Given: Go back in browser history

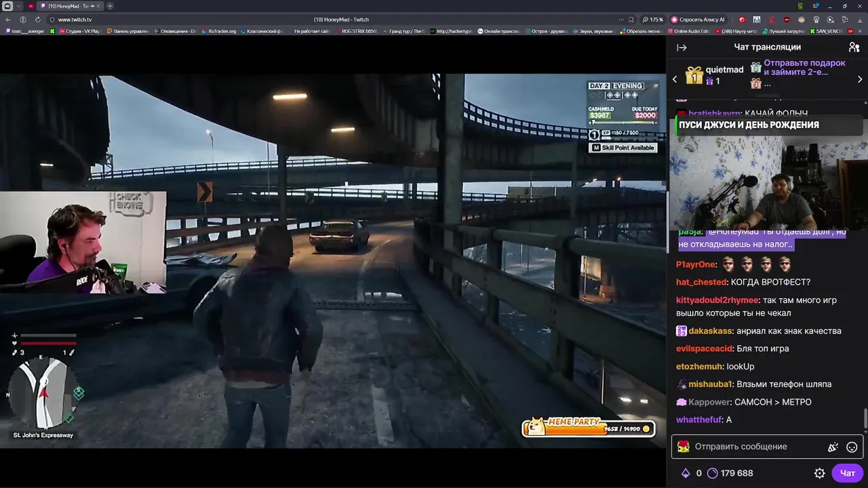Looking at the screenshot, I should coord(8,20).
